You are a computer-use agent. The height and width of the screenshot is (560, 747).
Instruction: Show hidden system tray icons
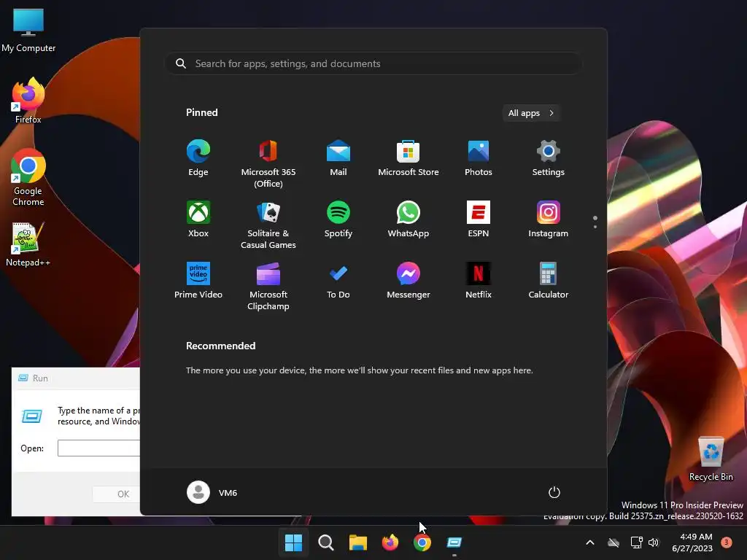589,542
